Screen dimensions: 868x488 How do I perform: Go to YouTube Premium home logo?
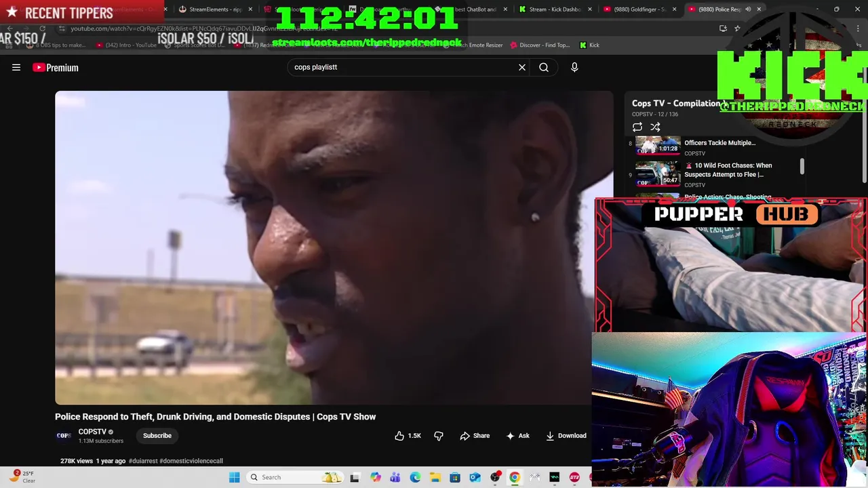pos(56,67)
